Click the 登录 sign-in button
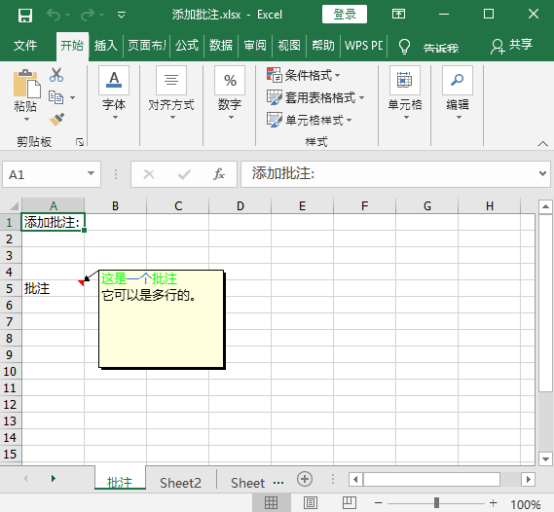The height and width of the screenshot is (512, 554). (x=344, y=14)
